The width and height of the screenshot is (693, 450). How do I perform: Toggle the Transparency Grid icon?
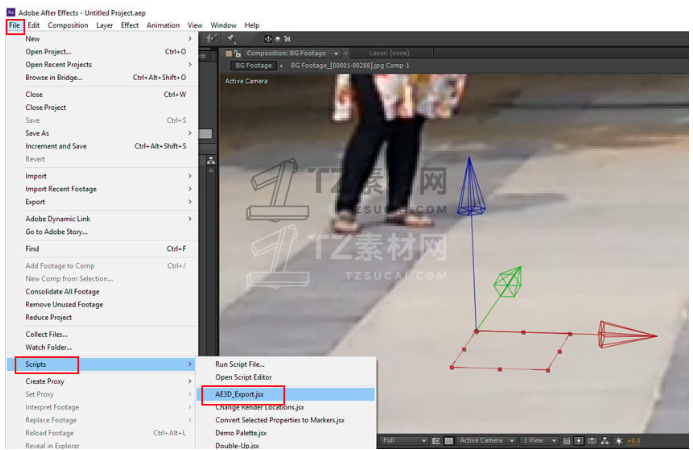(449, 441)
